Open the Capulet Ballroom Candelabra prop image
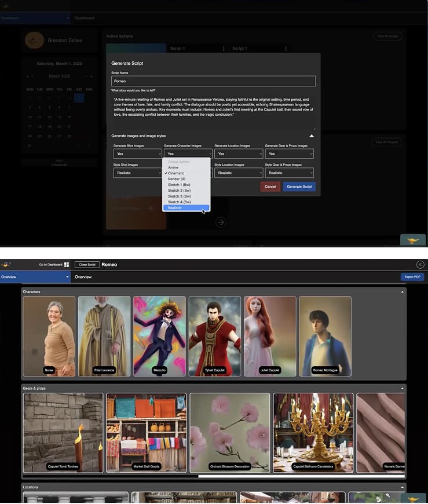This screenshot has width=428, height=504. click(x=313, y=433)
